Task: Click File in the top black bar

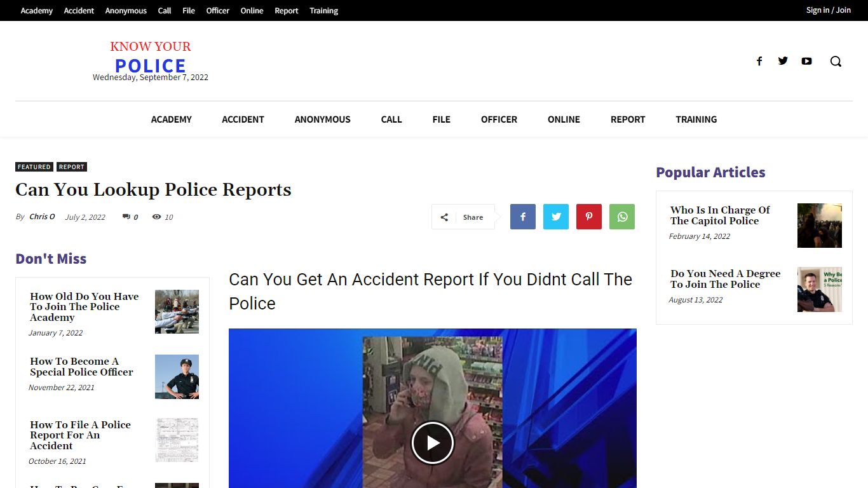Action: coord(189,11)
